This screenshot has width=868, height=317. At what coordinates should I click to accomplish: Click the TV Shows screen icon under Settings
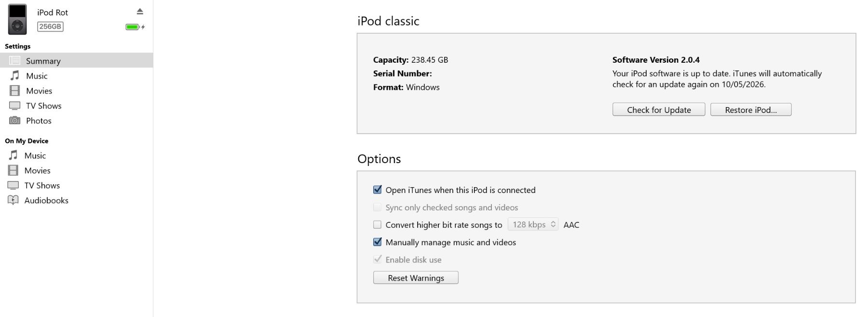coord(15,105)
